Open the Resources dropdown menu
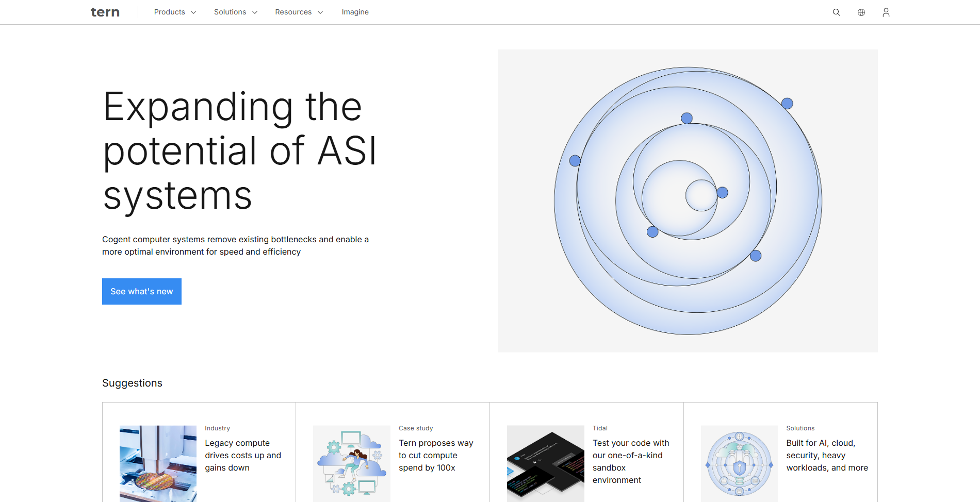Viewport: 980px width, 502px height. pyautogui.click(x=299, y=12)
